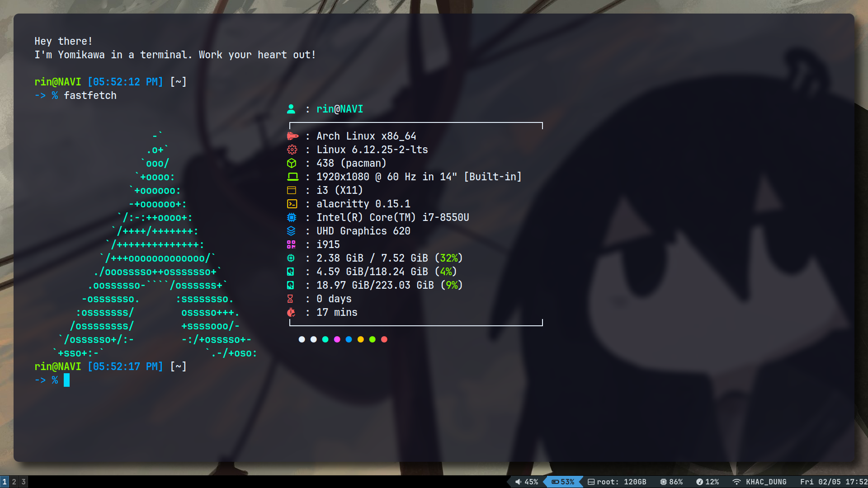
Task: Click the laptop display icon beside 1920x1080
Action: (x=292, y=177)
